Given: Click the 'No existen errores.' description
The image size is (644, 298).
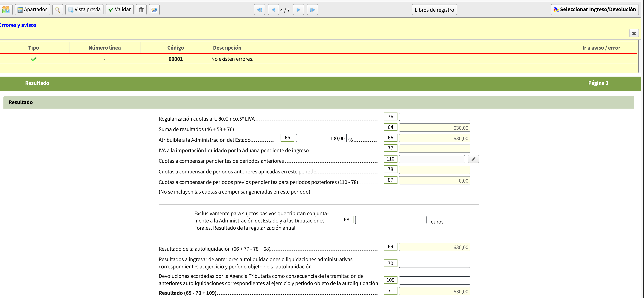Looking at the screenshot, I should [x=232, y=59].
